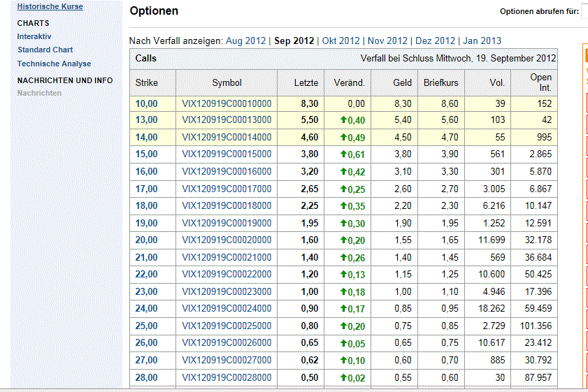Show Dez 2012 expiry options
Image resolution: width=588 pixels, height=392 pixels.
pos(435,41)
